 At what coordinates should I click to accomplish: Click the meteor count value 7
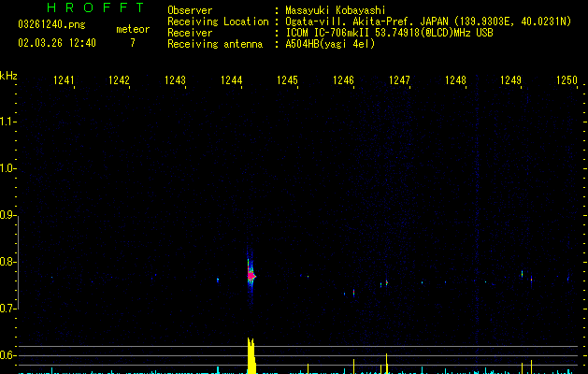tap(133, 43)
